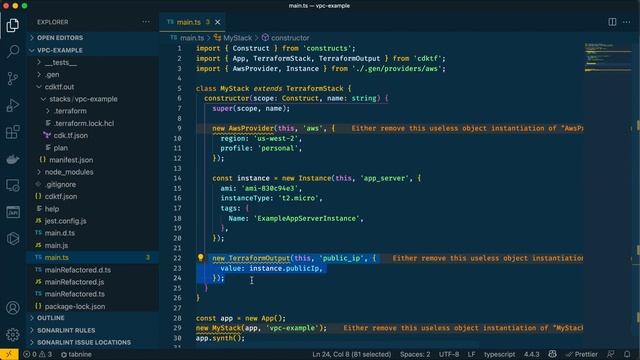640x360 pixels.
Task: Open the .terraform.lock.hcl file
Action: pyautogui.click(x=84, y=123)
